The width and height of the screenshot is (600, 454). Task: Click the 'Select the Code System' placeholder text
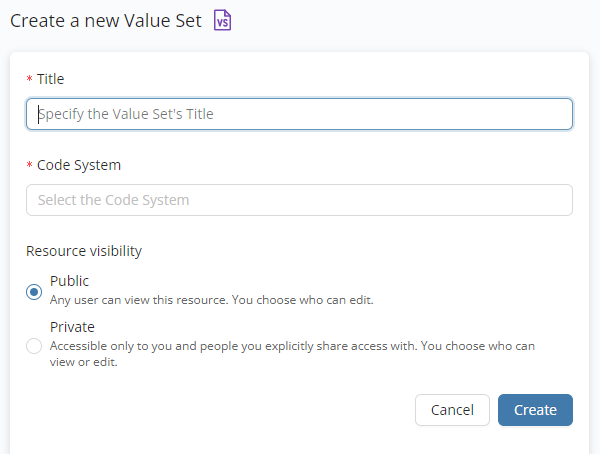[113, 200]
